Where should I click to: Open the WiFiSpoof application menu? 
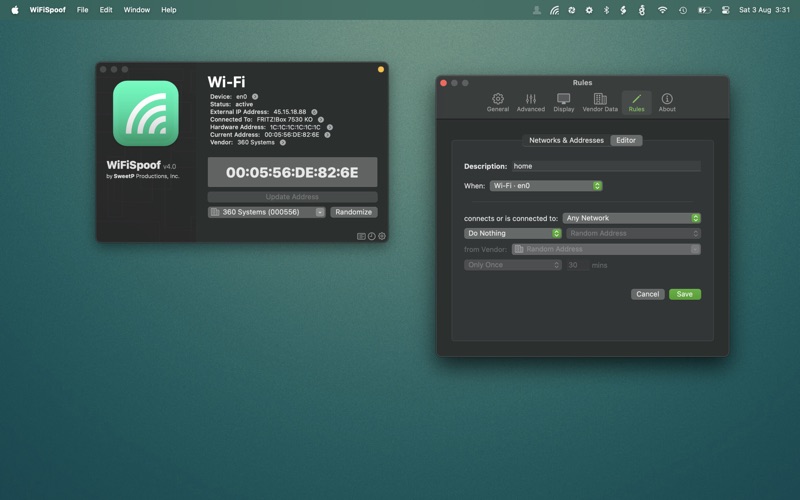point(47,10)
